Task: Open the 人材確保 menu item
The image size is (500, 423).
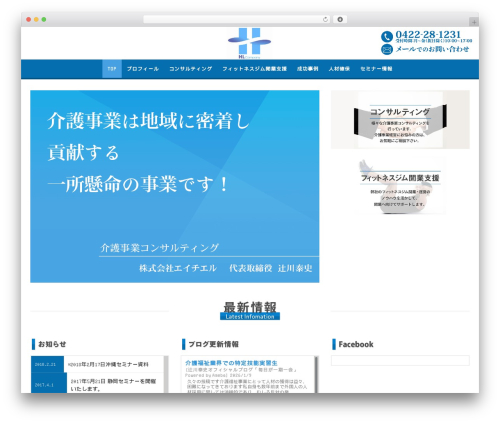Action: coord(339,69)
